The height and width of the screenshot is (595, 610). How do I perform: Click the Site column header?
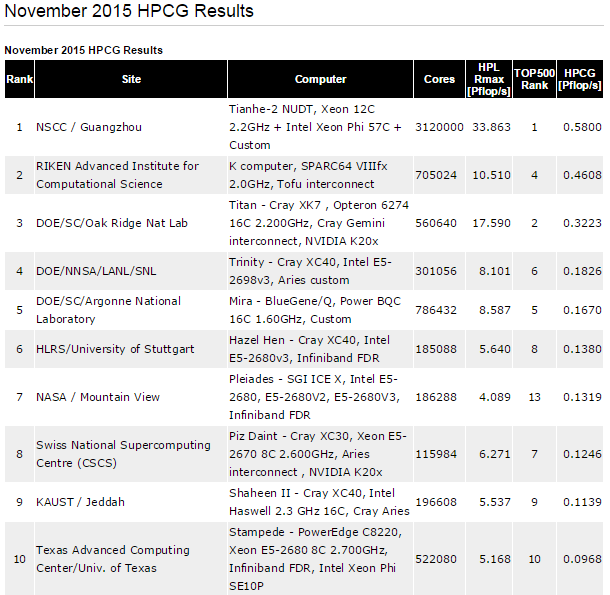pos(131,79)
